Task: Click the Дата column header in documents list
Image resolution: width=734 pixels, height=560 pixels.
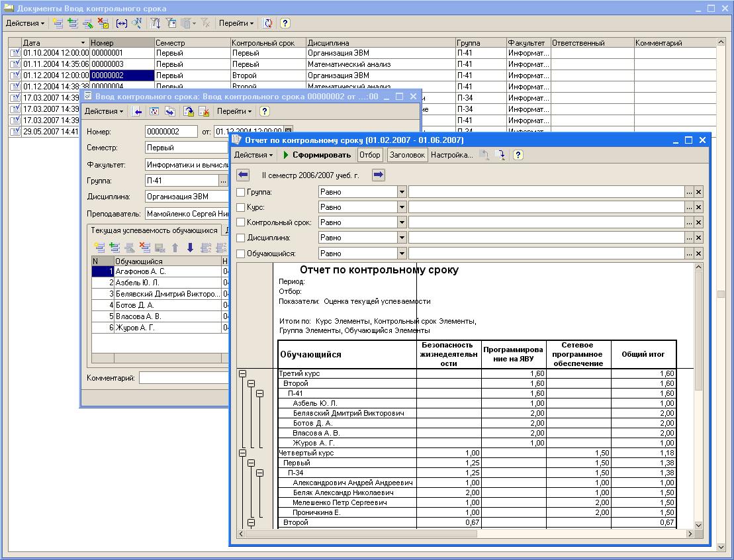Action: (55, 42)
